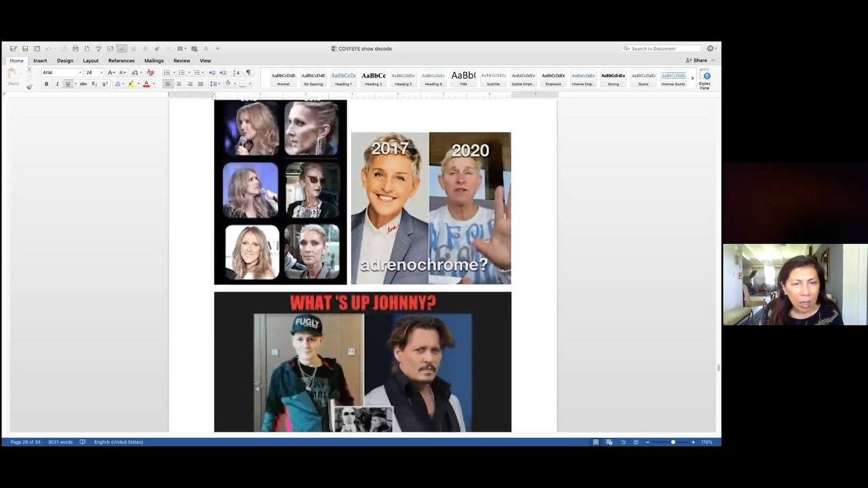Toggle Bold formatting
868x488 pixels.
(x=46, y=84)
